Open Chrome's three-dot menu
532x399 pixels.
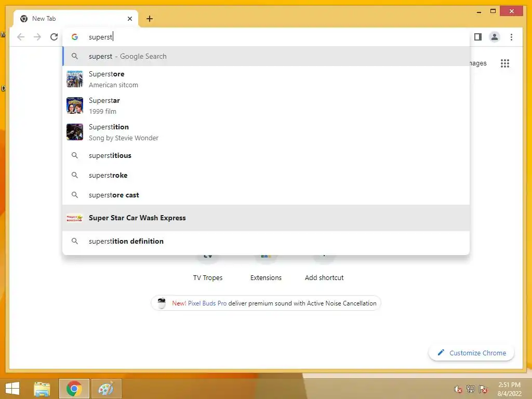pos(511,37)
